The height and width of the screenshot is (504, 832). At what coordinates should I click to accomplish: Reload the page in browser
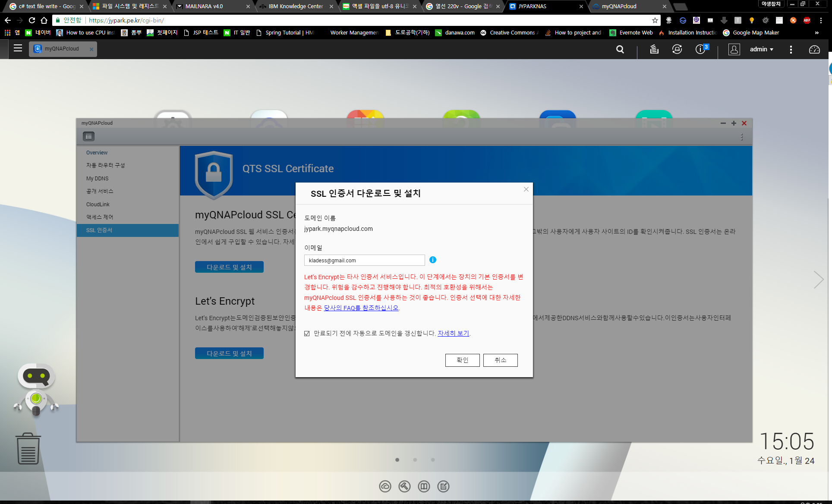32,20
